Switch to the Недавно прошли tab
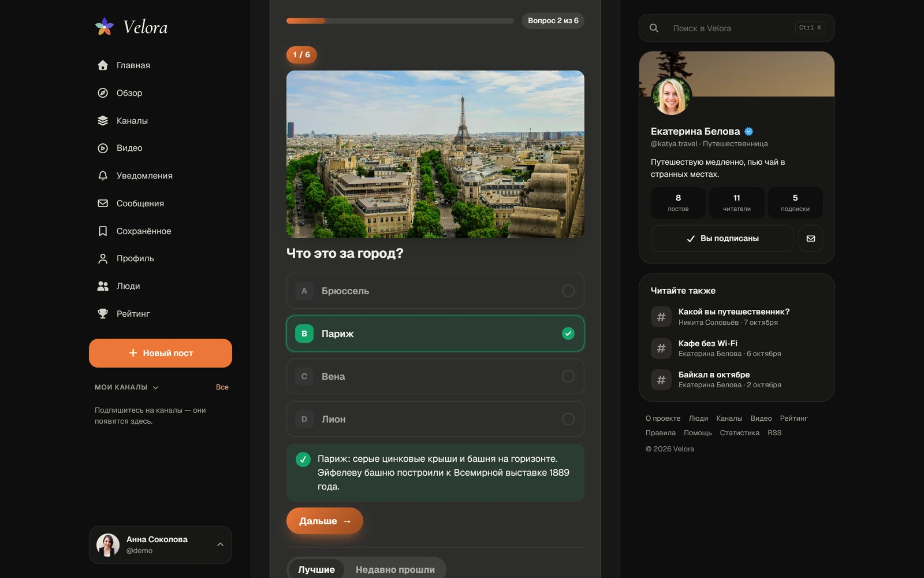924x578 pixels. point(395,569)
